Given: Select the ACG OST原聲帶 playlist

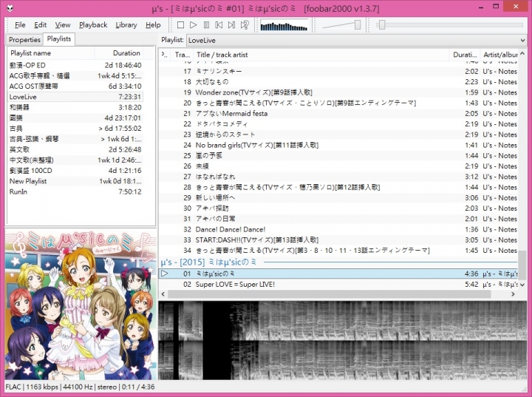Looking at the screenshot, I should [x=75, y=86].
